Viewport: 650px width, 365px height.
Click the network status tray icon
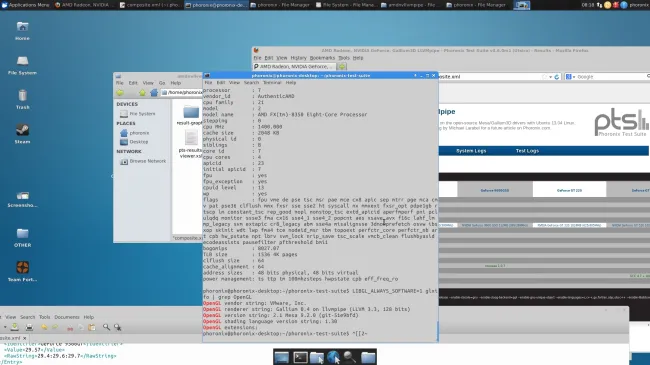[599, 5]
